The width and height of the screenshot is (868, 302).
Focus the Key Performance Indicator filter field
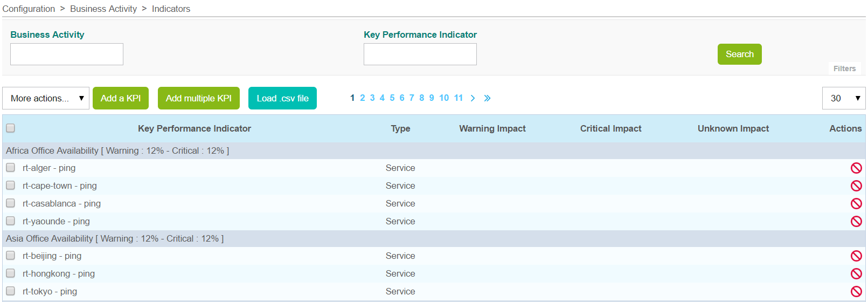point(420,54)
